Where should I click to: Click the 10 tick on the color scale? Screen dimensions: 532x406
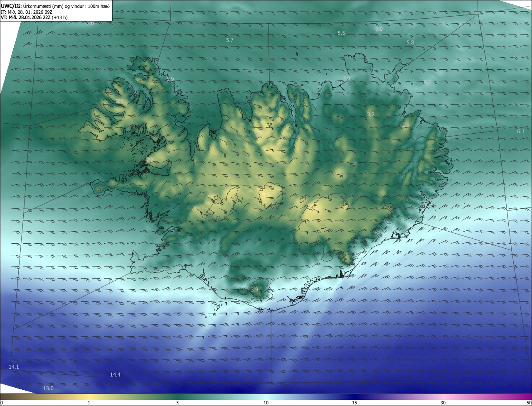(266, 403)
